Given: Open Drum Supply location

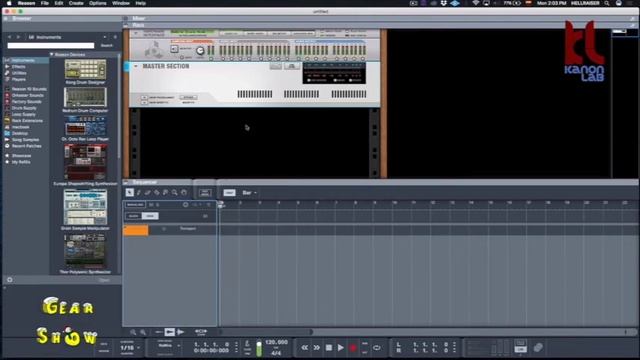Looking at the screenshot, I should [24, 108].
